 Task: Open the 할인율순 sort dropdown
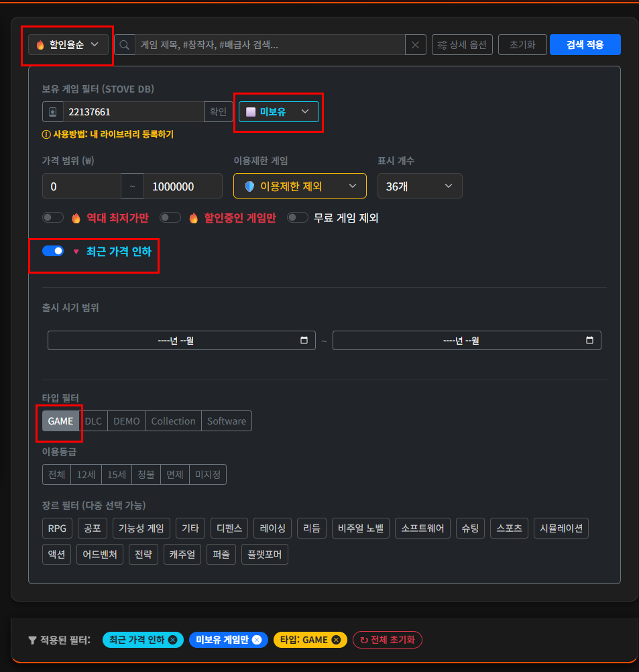[68, 45]
